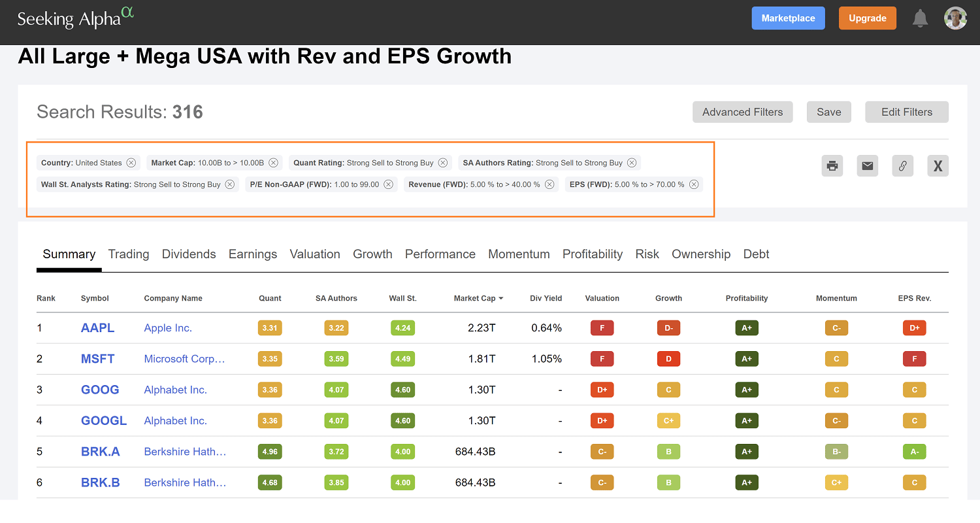
Task: Remove the EPS (FWD) filter chip
Action: click(x=694, y=184)
